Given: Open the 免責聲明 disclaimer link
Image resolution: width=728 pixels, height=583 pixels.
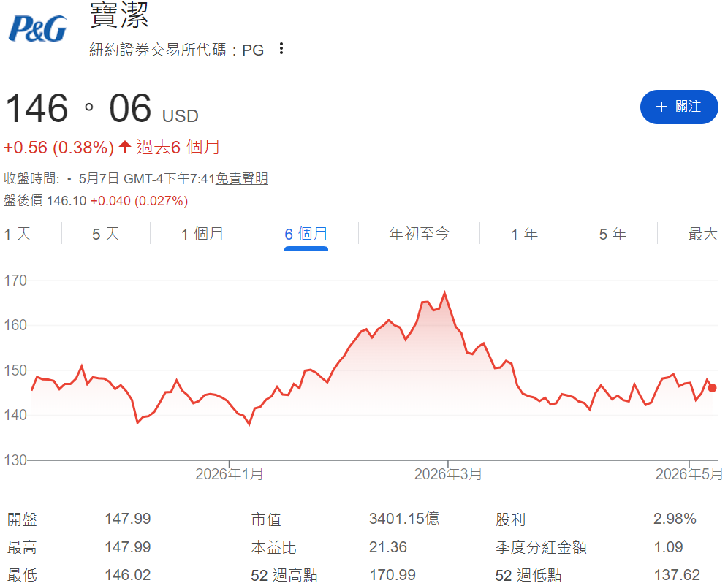Looking at the screenshot, I should [x=241, y=178].
